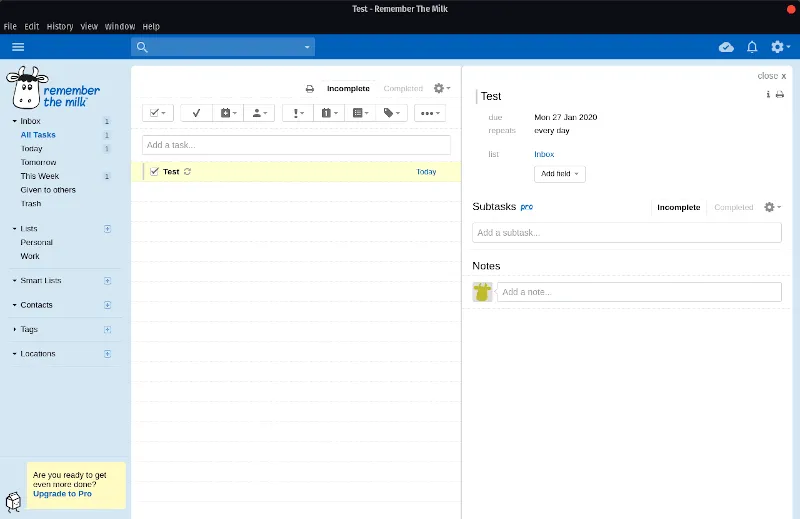Select This Week in sidebar

tap(40, 176)
